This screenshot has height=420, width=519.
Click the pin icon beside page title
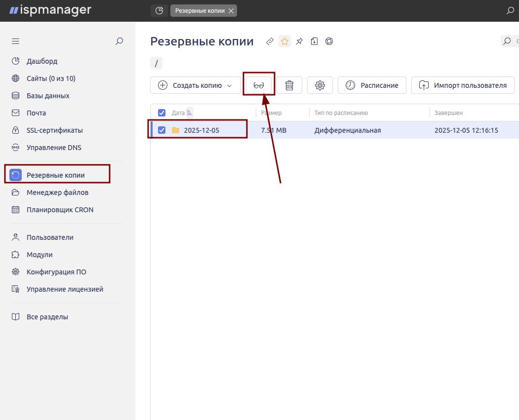(x=299, y=41)
